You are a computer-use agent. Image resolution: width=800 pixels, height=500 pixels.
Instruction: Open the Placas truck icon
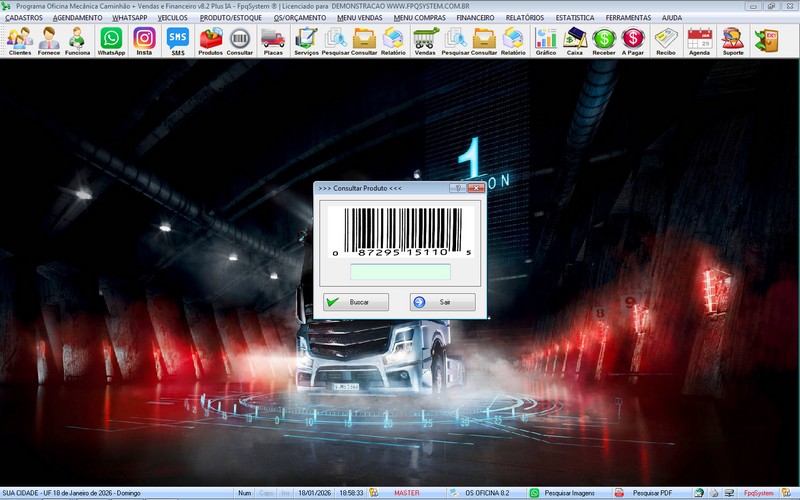click(272, 40)
